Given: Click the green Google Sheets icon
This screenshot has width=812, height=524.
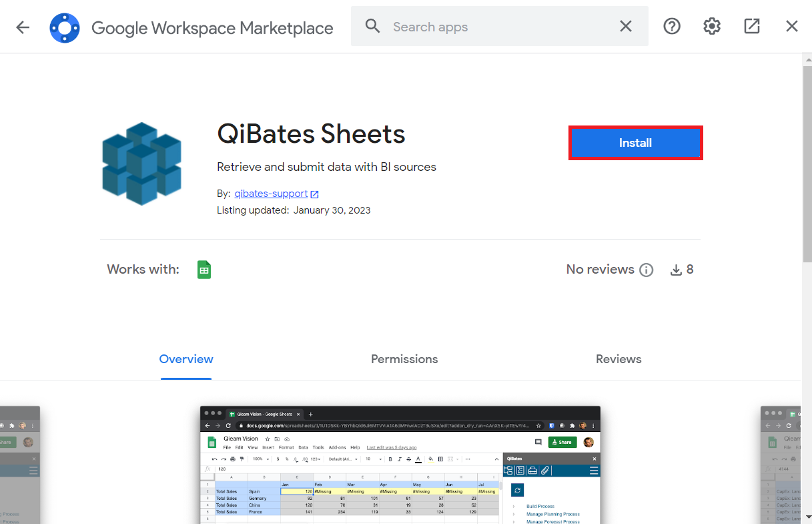Looking at the screenshot, I should (204, 270).
